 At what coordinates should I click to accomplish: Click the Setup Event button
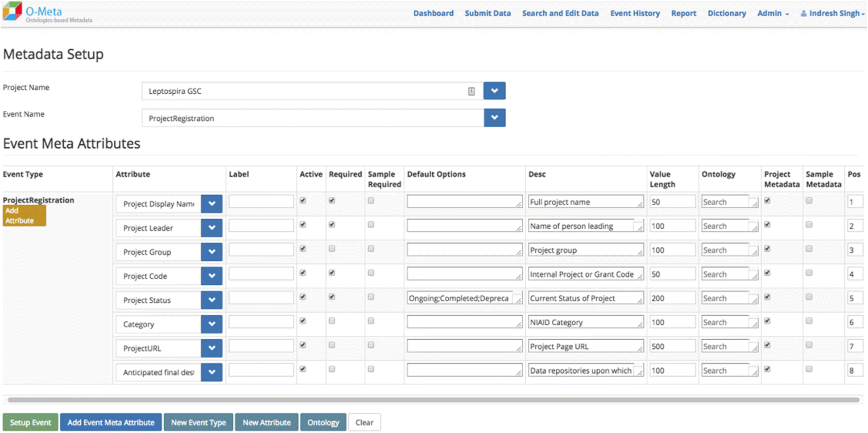click(30, 422)
